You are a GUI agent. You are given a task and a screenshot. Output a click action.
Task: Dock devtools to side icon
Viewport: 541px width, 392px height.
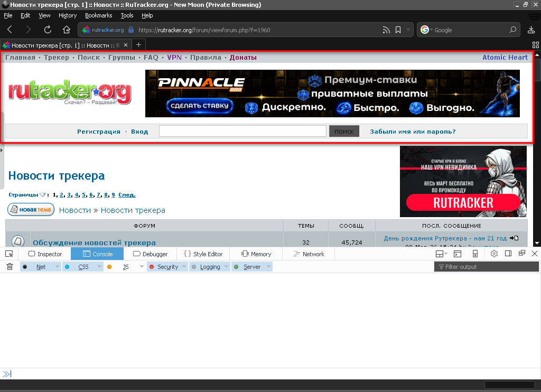click(508, 253)
